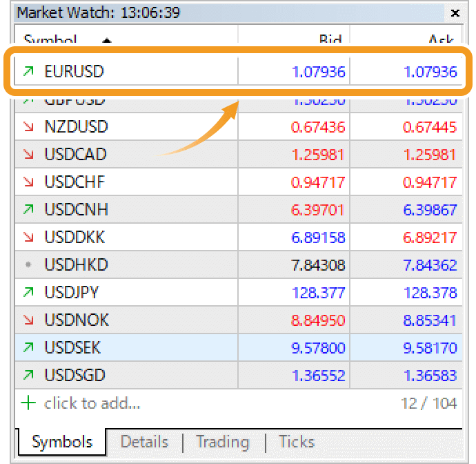
Task: Click the sort arrow in Symbol header
Action: 106,40
